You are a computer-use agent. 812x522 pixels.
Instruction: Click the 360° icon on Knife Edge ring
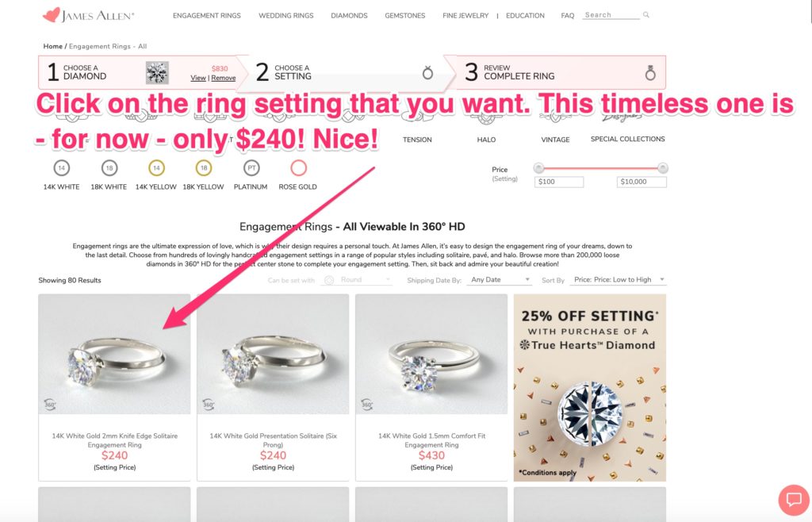(50, 404)
